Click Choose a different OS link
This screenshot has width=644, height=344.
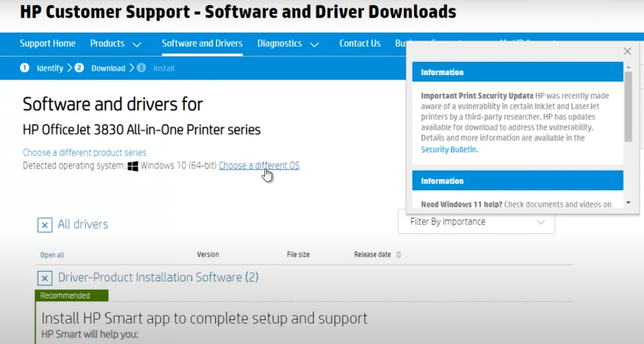(x=259, y=166)
